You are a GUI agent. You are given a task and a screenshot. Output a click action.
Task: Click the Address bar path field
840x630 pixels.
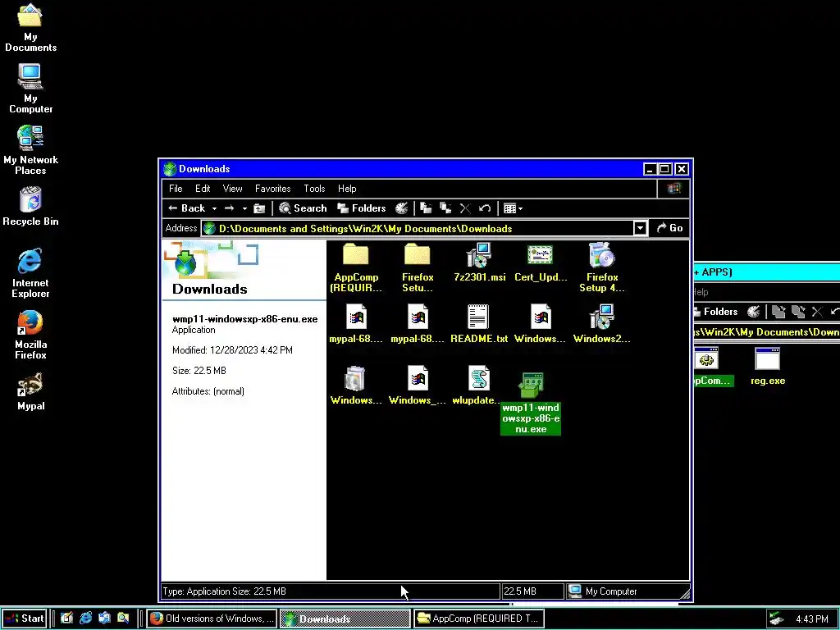tap(418, 228)
